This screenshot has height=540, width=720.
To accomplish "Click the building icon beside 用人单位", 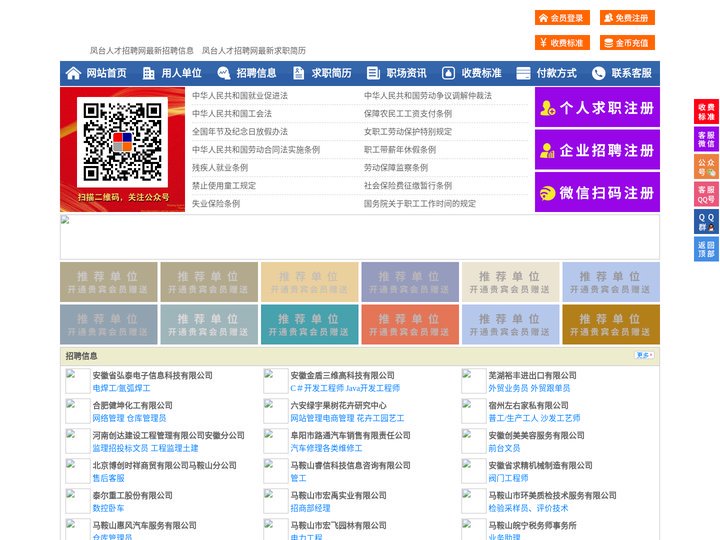I will point(148,73).
